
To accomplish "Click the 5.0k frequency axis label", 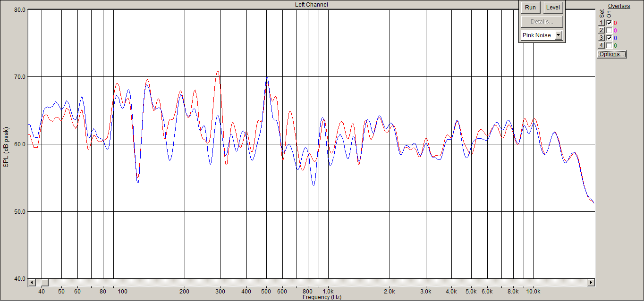I will click(472, 292).
